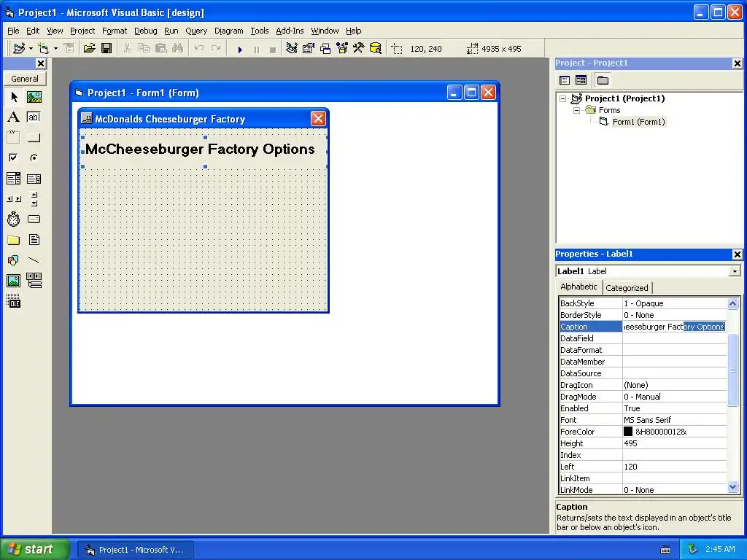Open the Label1 object dropdown

click(735, 271)
